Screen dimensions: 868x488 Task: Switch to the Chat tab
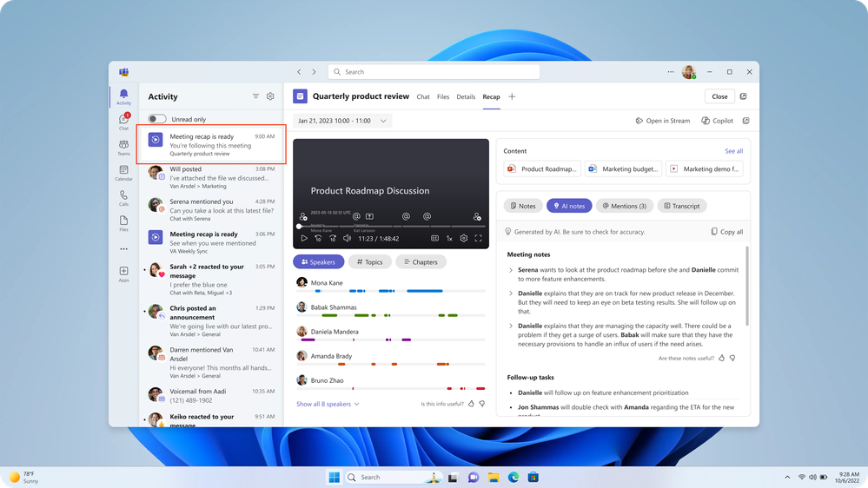click(x=423, y=97)
